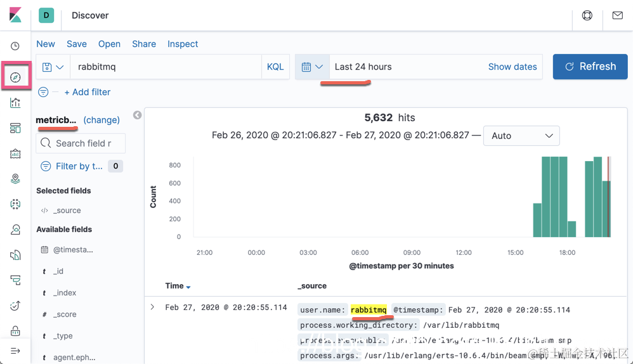The image size is (633, 364).
Task: Click Share in the top menu
Action: click(144, 44)
